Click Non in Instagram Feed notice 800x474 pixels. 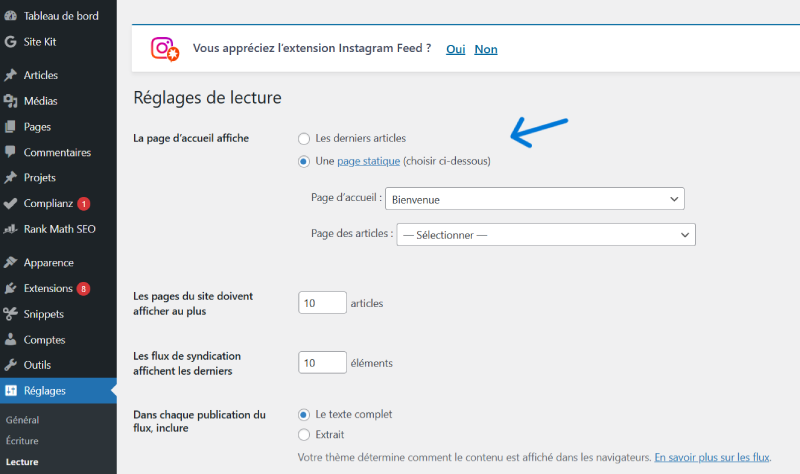(x=486, y=49)
